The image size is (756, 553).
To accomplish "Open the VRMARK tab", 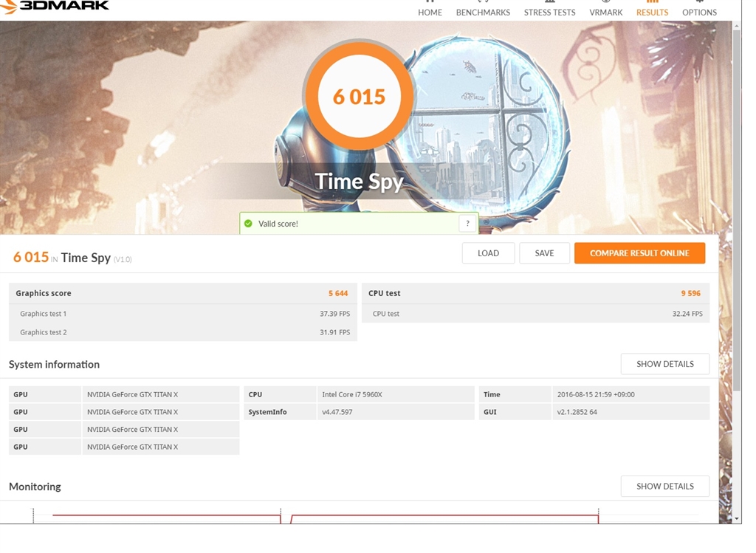I will click(605, 12).
